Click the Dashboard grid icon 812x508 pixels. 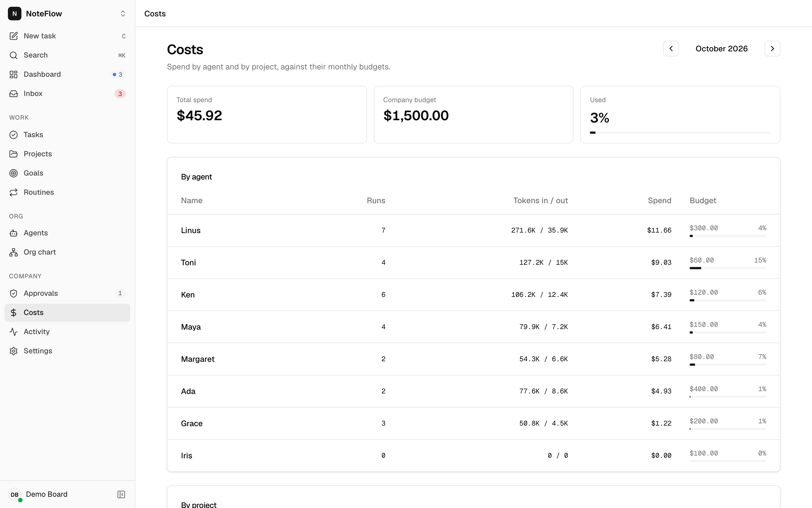(x=14, y=74)
